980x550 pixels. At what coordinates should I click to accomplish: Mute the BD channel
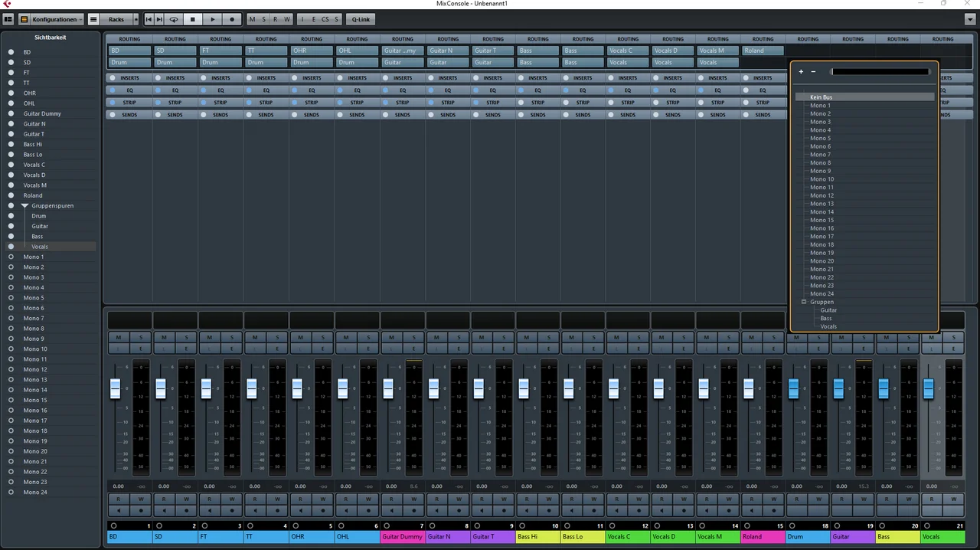pyautogui.click(x=118, y=337)
